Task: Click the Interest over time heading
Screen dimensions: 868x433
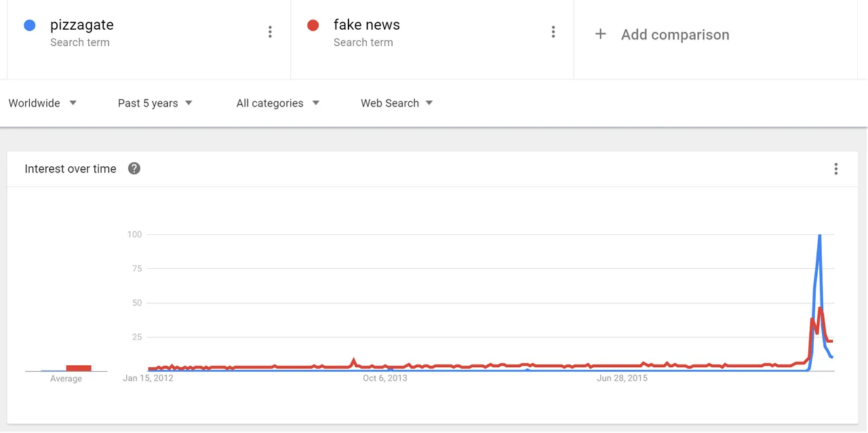Action: coord(71,169)
